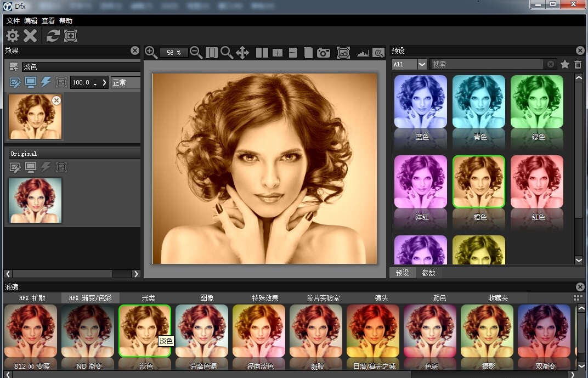Image resolution: width=588 pixels, height=378 pixels.
Task: Select the 胶片实验室 filter category
Action: point(323,298)
